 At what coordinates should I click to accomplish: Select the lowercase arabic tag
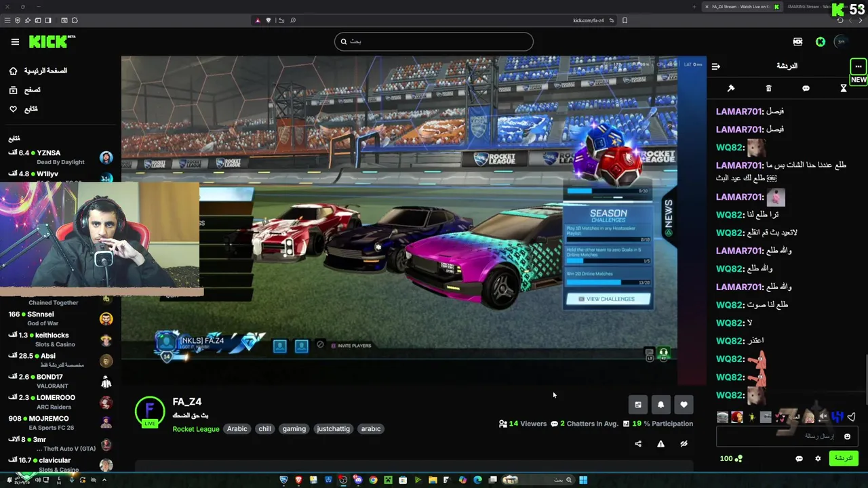(x=371, y=429)
